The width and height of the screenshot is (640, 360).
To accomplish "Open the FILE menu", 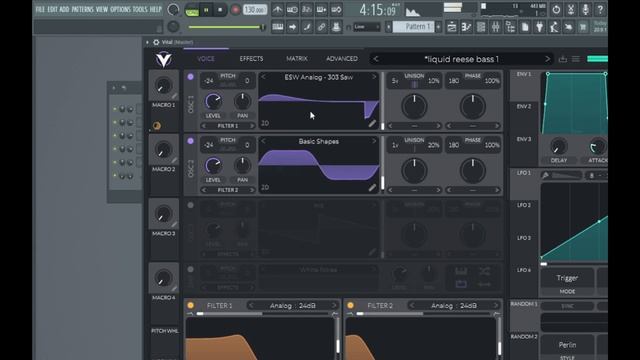I will [40, 9].
